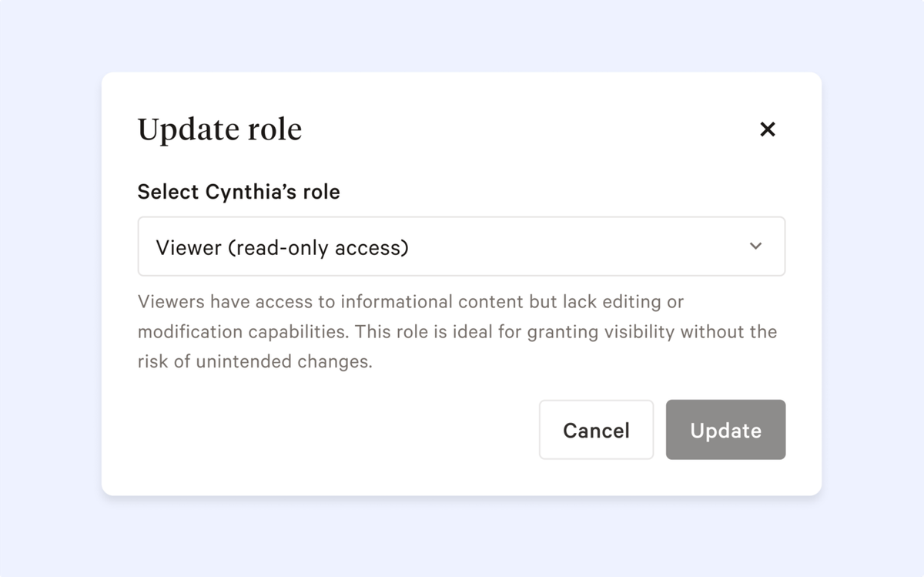Click the Viewers helper description paragraph
The image size is (924, 577).
(457, 331)
